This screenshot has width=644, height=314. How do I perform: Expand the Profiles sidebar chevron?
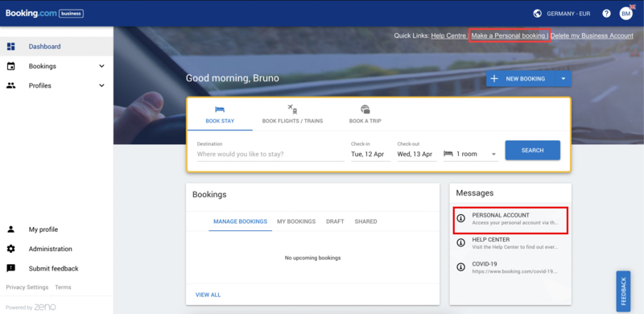pyautogui.click(x=102, y=85)
